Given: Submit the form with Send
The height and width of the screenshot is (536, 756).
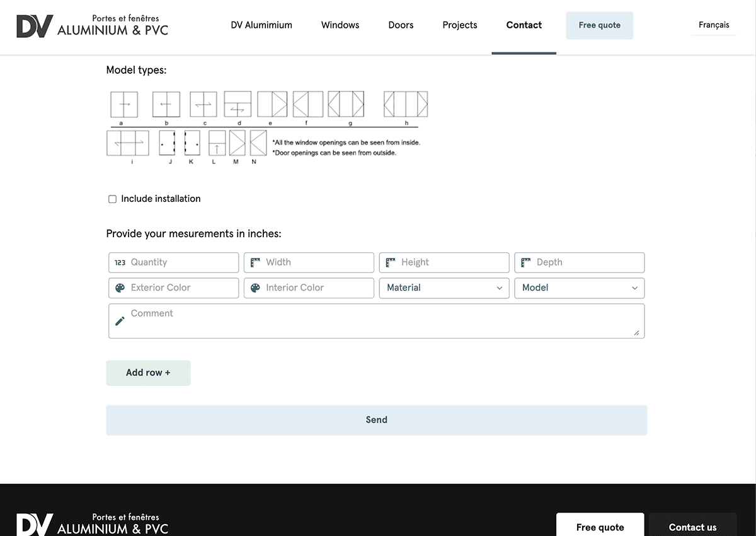Looking at the screenshot, I should tap(376, 420).
